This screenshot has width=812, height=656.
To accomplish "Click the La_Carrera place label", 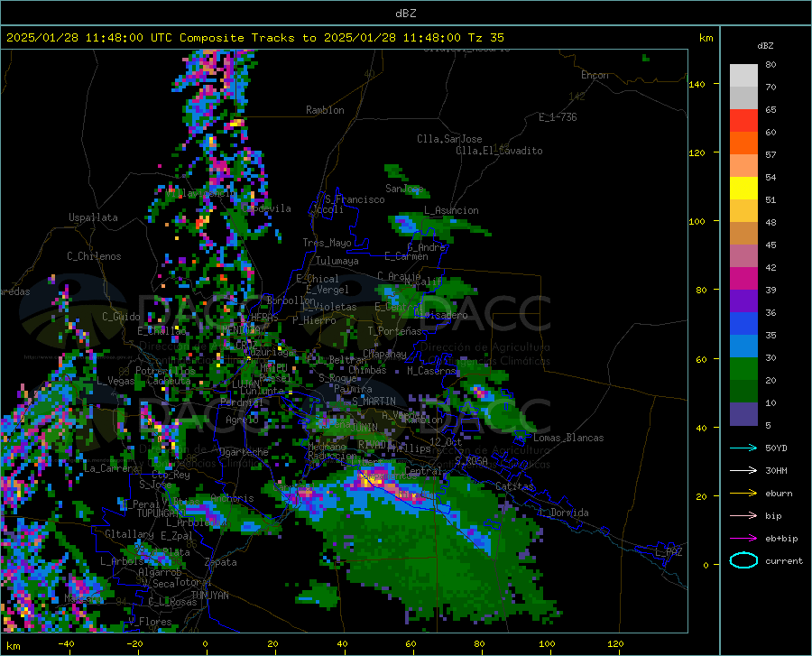I will 111,468.
